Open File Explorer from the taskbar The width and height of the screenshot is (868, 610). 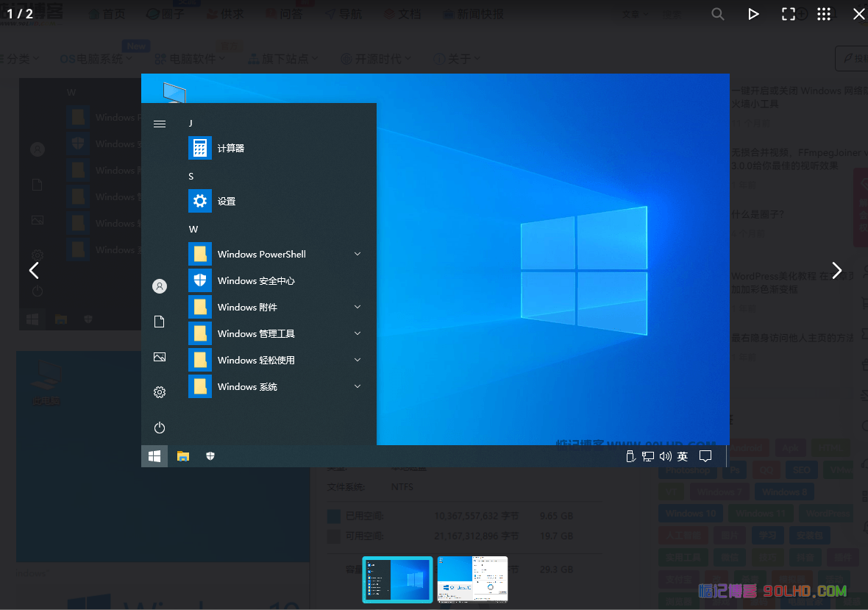point(182,456)
